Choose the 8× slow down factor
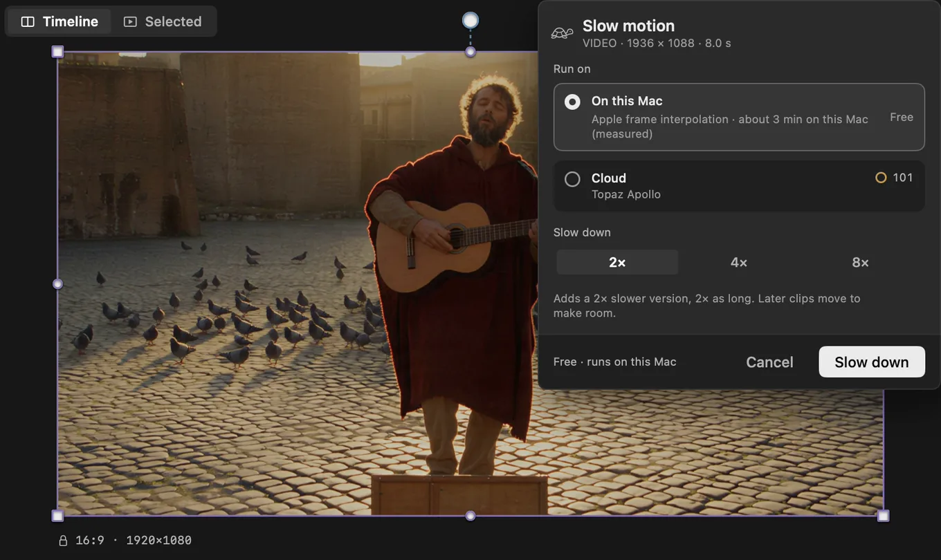Image resolution: width=941 pixels, height=560 pixels. (x=860, y=262)
